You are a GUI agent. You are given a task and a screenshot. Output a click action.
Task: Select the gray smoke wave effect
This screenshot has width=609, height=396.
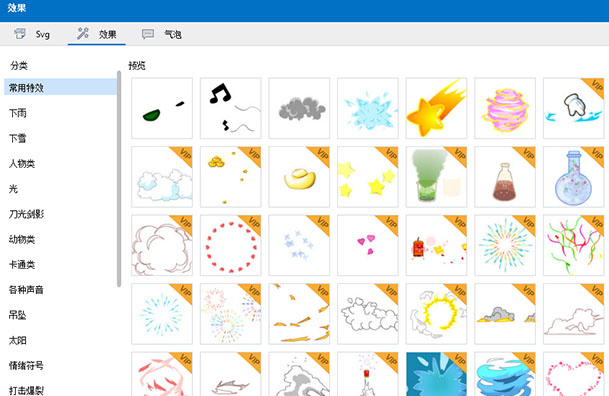point(299,374)
